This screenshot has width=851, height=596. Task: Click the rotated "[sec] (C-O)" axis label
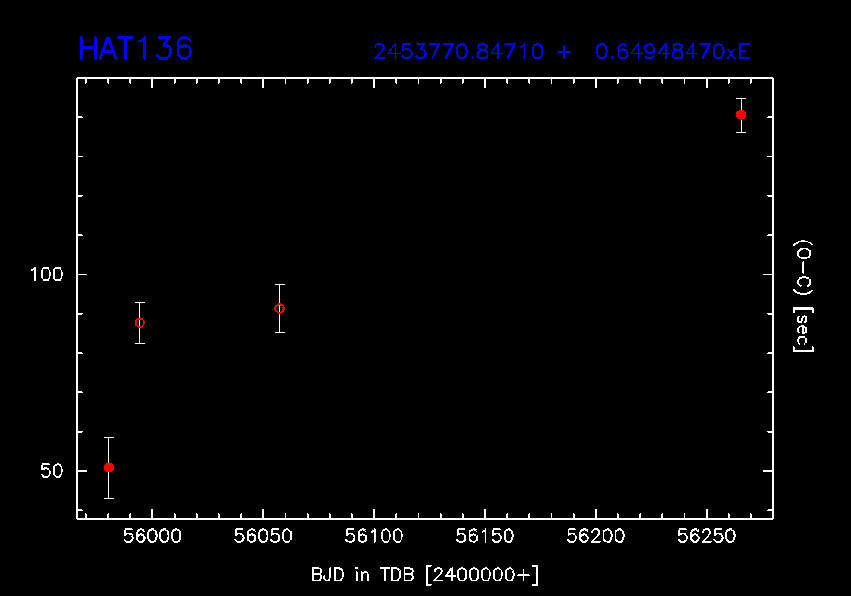(x=802, y=295)
